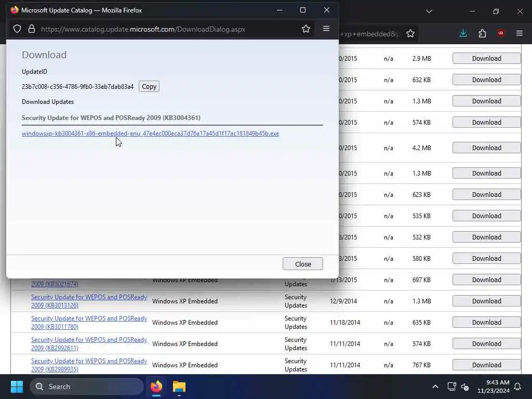
Task: Open the KB2989935 security update link
Action: (89, 365)
